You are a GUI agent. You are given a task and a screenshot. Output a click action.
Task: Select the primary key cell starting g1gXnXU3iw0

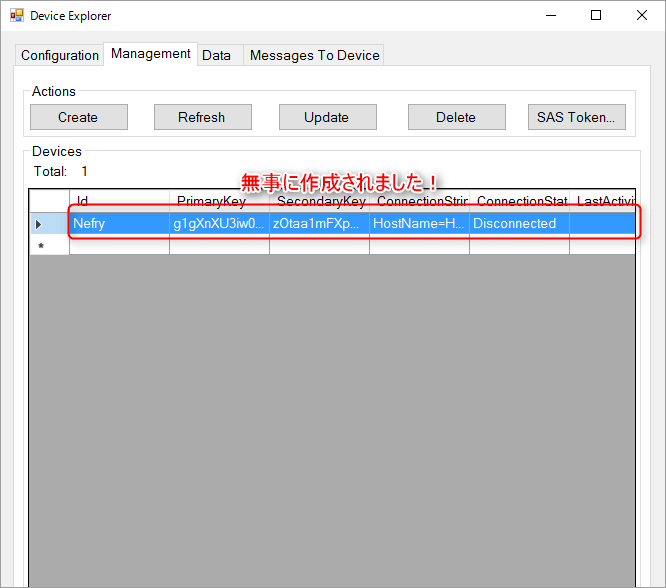coord(219,224)
